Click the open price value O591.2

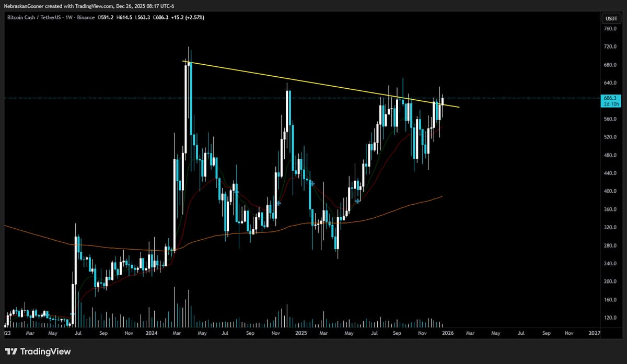tap(105, 17)
